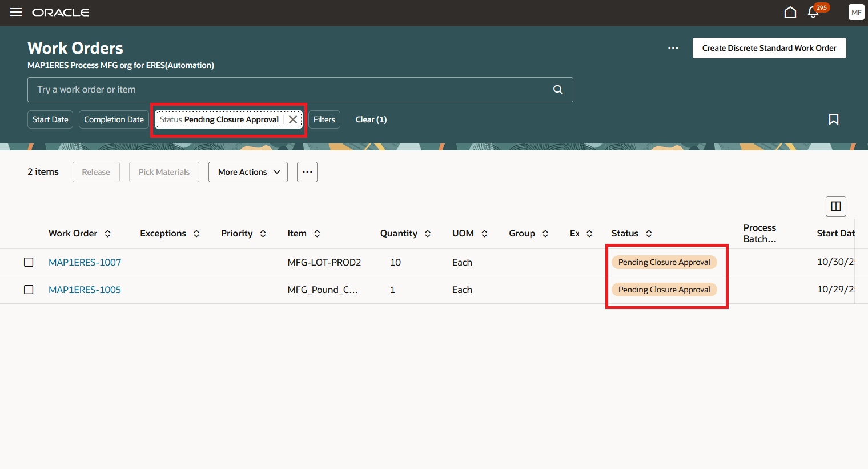Open the column layout settings icon
The image size is (868, 469).
pos(836,206)
